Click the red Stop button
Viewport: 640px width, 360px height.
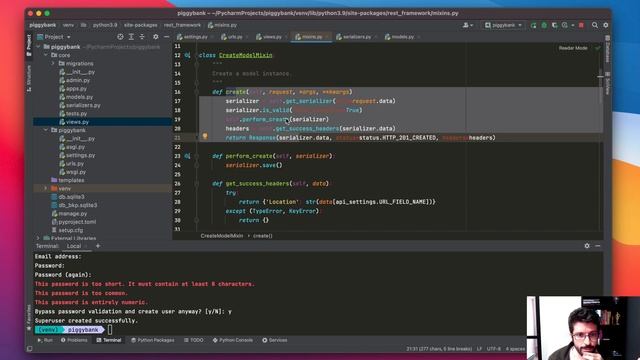click(x=581, y=25)
